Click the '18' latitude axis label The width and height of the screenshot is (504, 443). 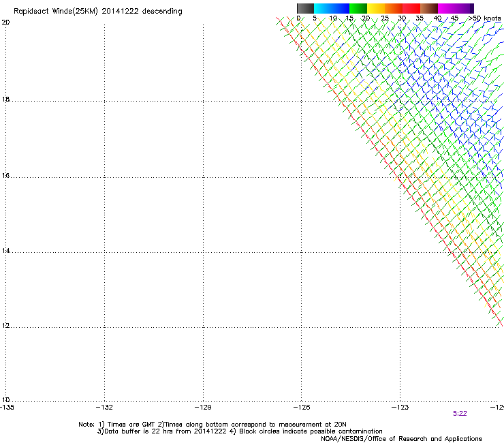pos(5,99)
